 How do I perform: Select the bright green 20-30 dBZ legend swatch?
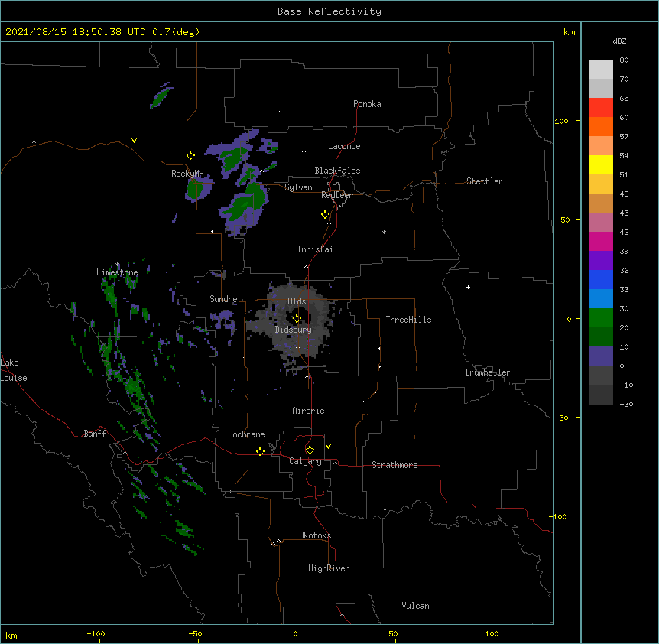tap(601, 318)
